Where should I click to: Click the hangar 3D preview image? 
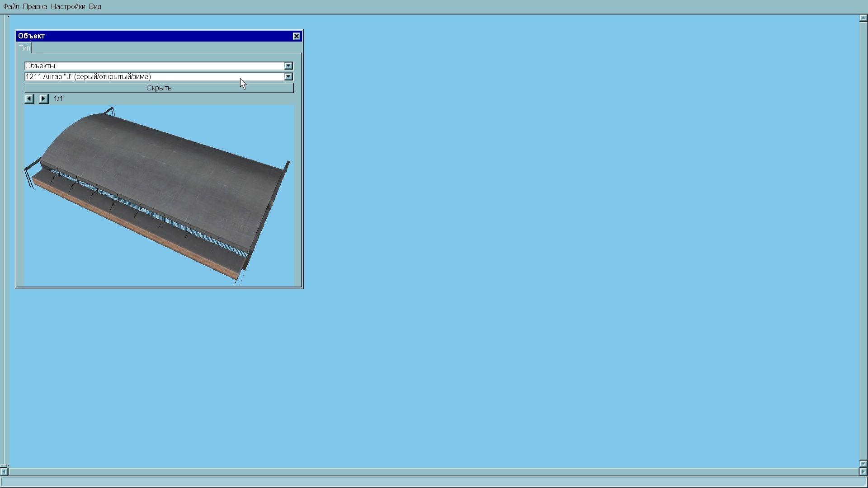159,195
